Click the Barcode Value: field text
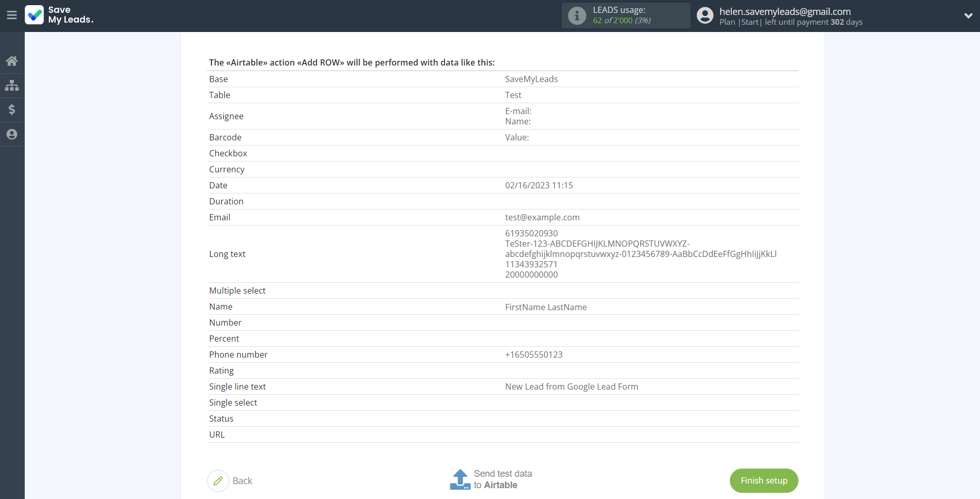Image resolution: width=980 pixels, height=499 pixels. coord(517,137)
